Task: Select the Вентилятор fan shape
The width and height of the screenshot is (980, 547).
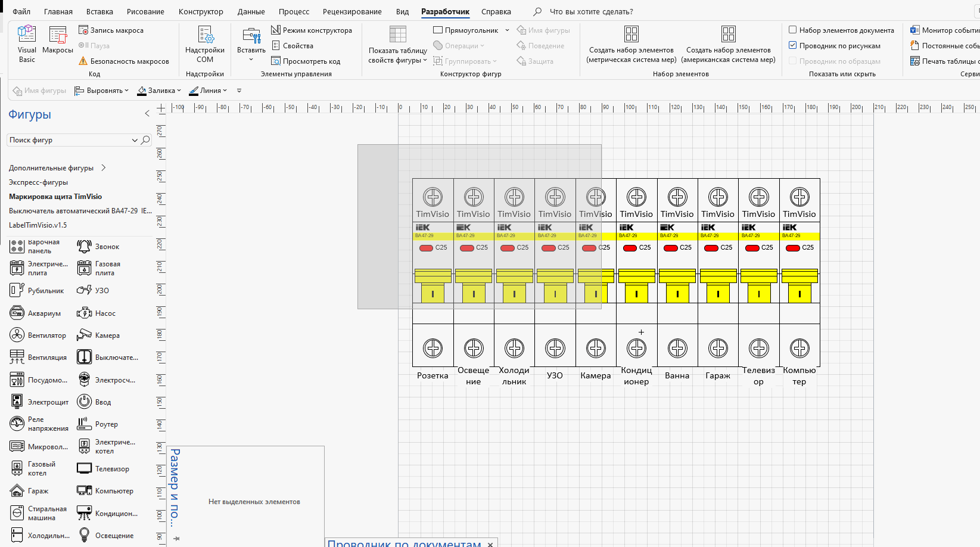Action: [38, 335]
